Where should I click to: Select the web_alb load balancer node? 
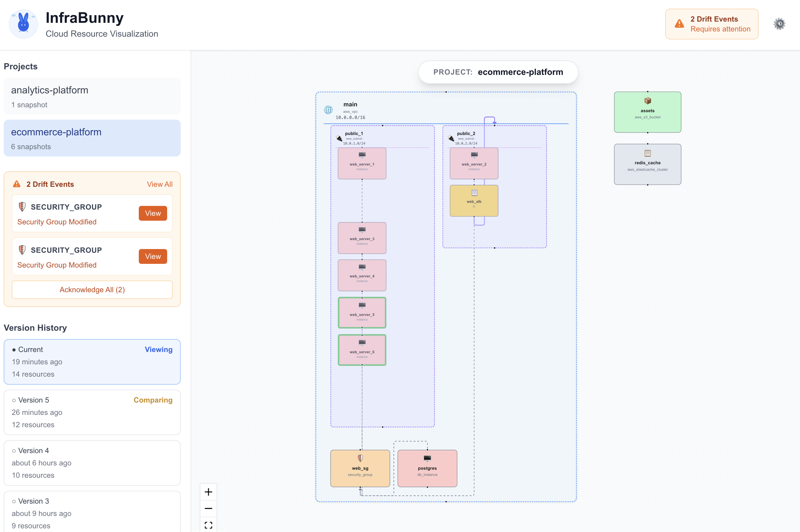473,201
